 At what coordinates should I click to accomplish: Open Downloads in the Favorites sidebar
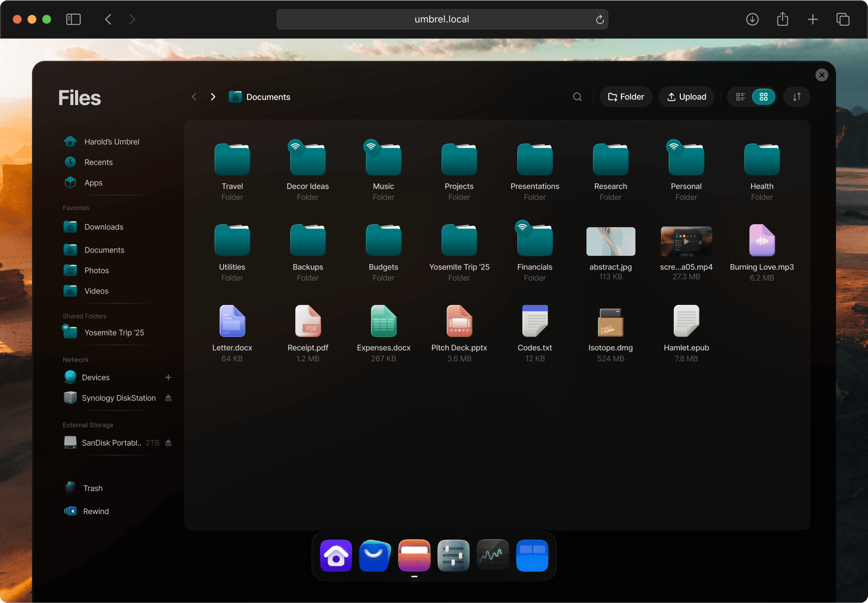pyautogui.click(x=104, y=227)
